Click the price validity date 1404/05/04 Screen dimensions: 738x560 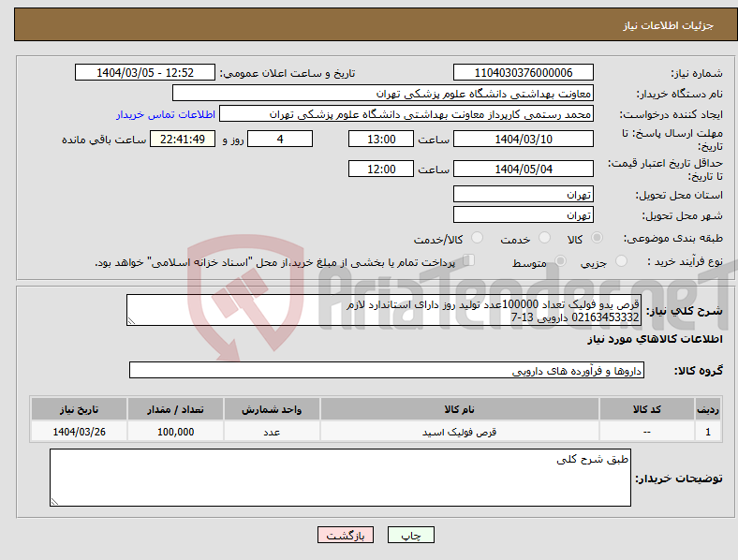pyautogui.click(x=524, y=169)
